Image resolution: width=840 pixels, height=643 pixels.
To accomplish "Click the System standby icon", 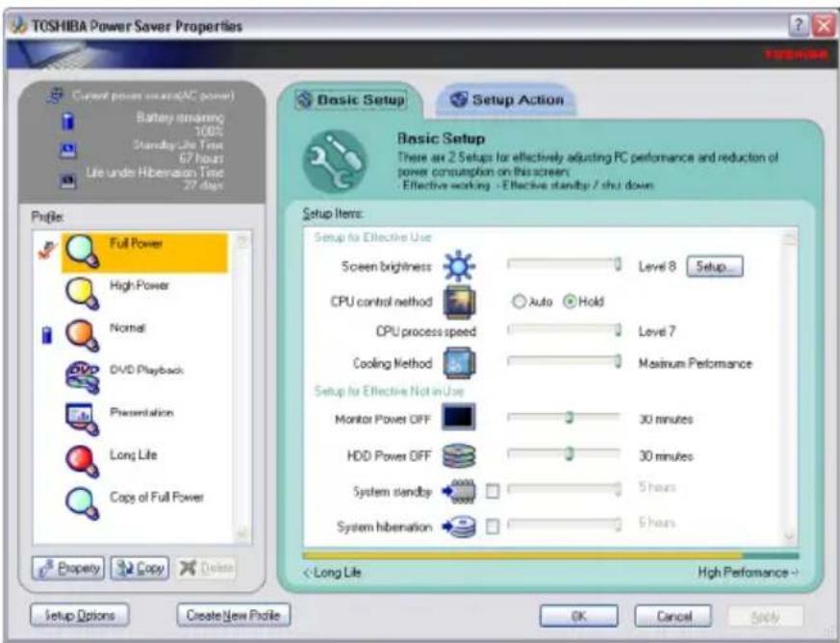I will coord(459,491).
